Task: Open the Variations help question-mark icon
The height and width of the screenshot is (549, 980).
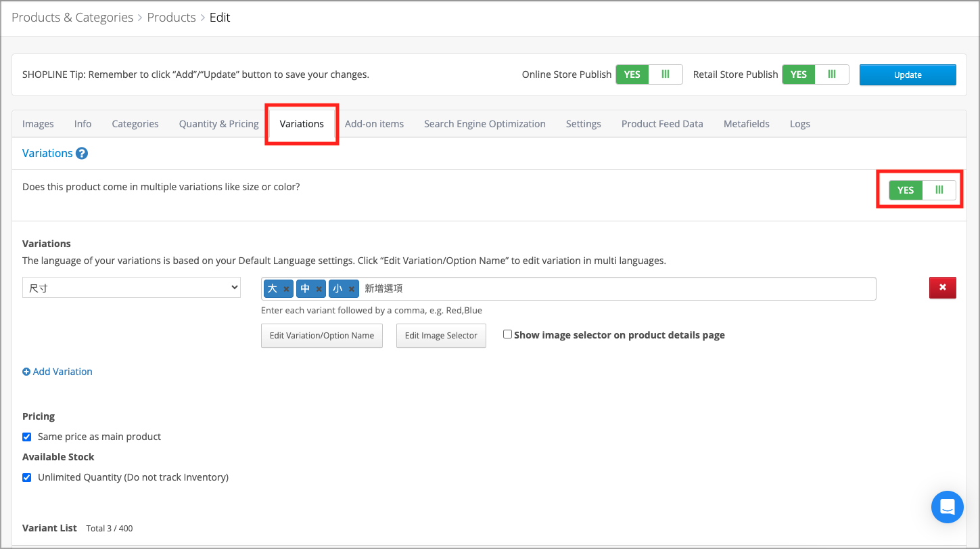Action: click(x=82, y=153)
